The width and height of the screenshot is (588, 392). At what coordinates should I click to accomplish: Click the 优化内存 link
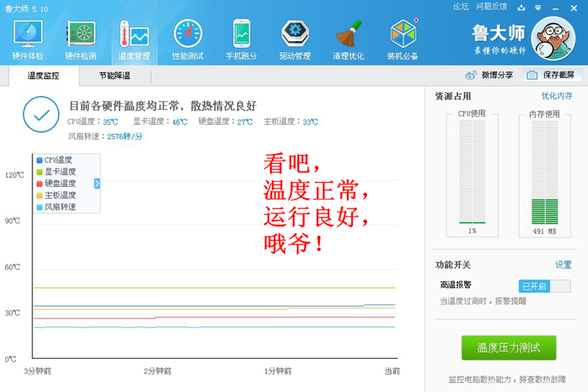pos(556,96)
